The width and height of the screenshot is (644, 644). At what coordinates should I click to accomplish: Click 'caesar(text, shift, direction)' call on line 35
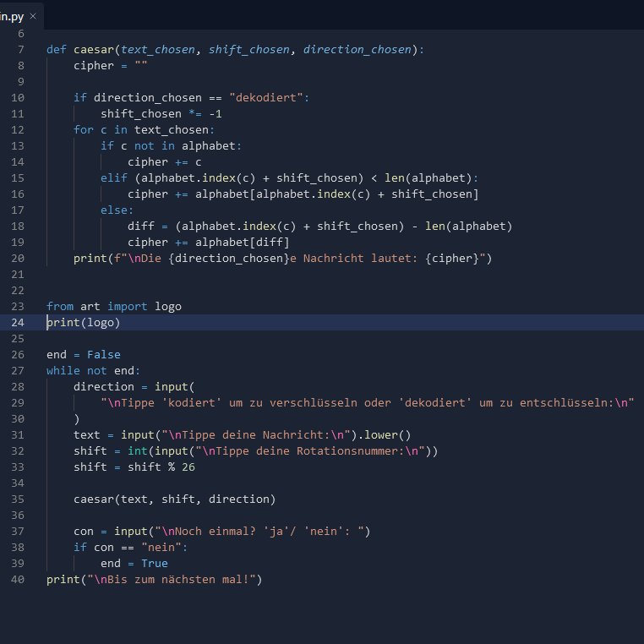coord(175,499)
